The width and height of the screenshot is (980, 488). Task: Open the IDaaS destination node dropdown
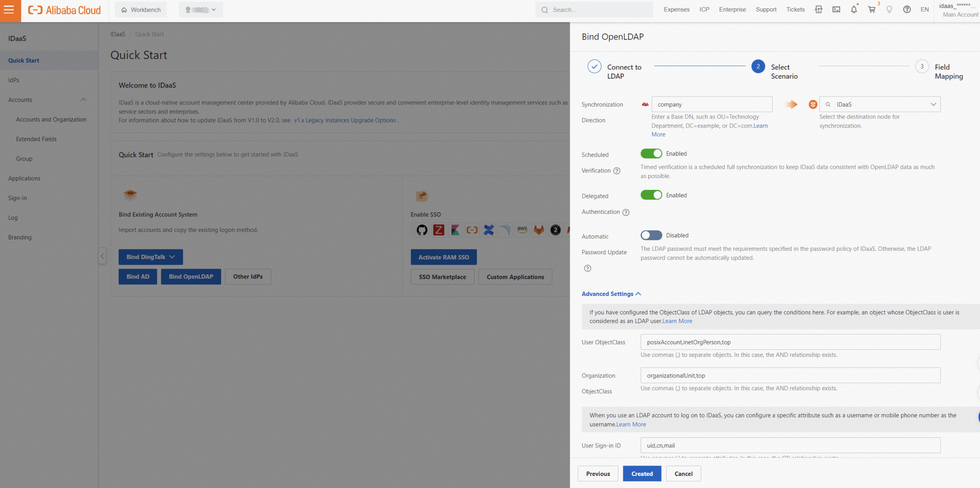pos(880,104)
